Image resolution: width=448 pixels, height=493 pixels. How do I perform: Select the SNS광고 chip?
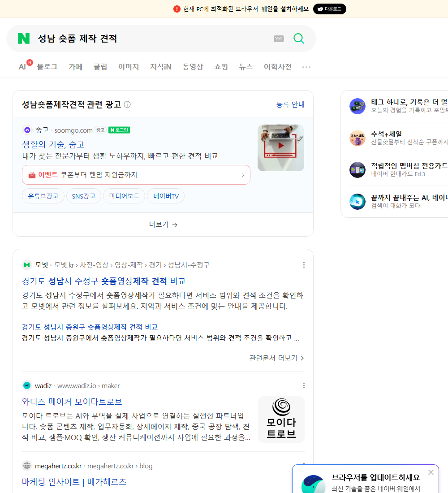click(83, 196)
